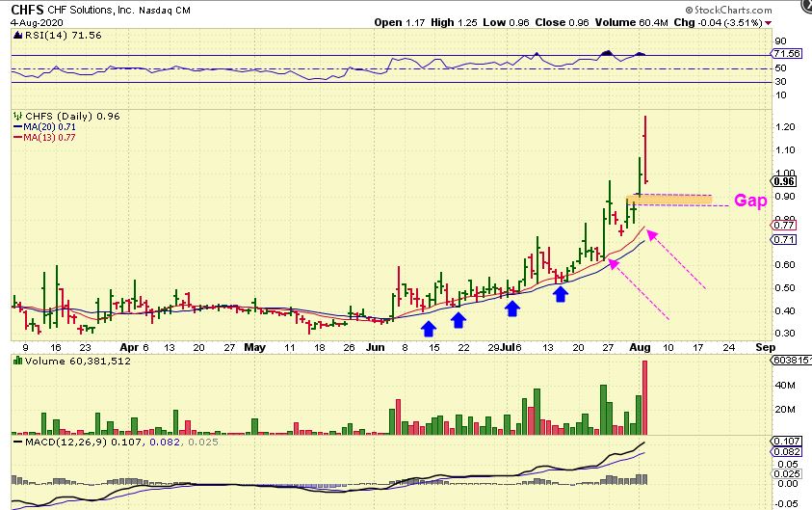Click the 0.107 MACD value tag

[786, 441]
